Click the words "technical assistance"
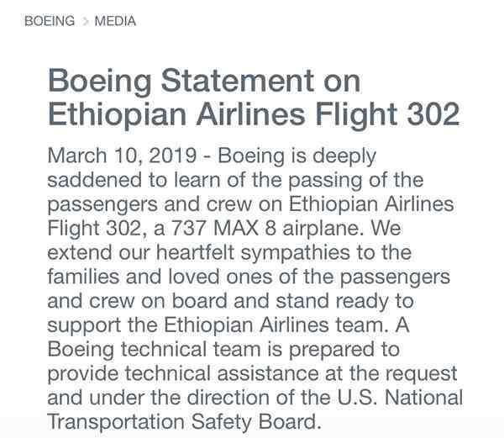 [x=222, y=373]
